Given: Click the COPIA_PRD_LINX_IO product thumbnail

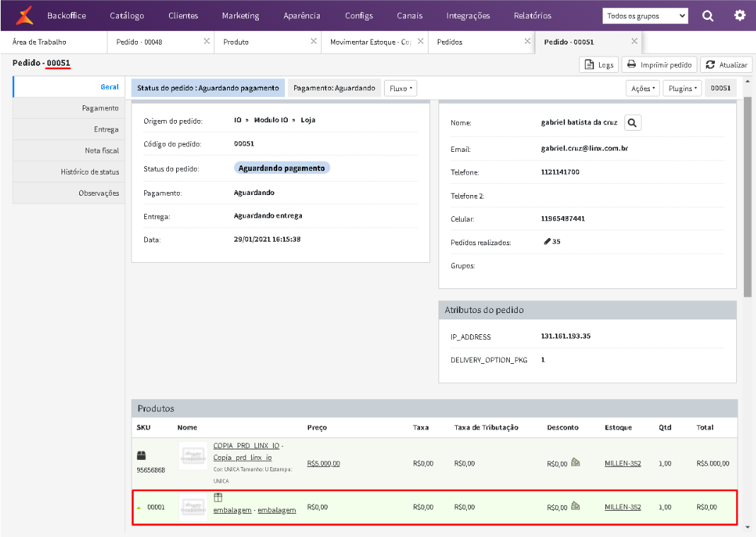Looking at the screenshot, I should click(x=193, y=456).
